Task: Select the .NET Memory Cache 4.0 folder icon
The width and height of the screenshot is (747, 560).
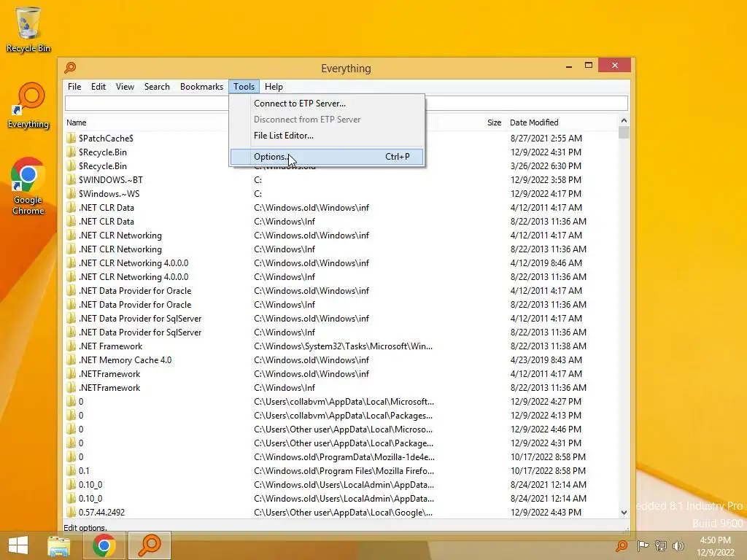Action: click(x=71, y=360)
